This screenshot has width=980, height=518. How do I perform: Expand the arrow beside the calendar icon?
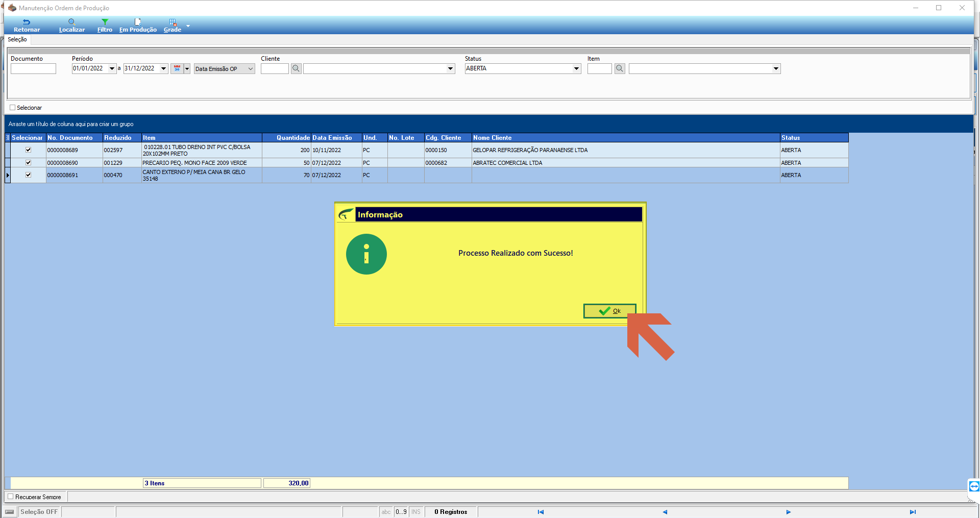point(187,68)
